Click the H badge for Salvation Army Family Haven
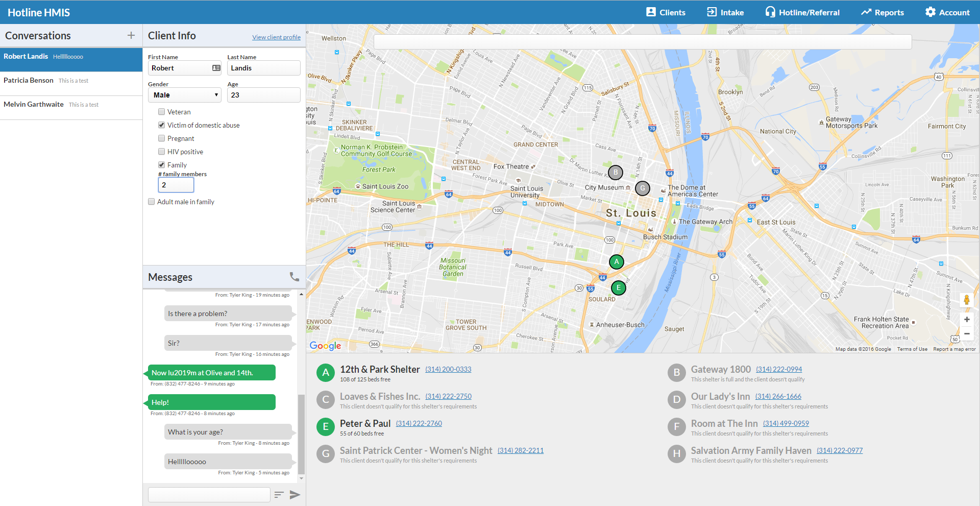This screenshot has width=980, height=506. click(x=677, y=454)
